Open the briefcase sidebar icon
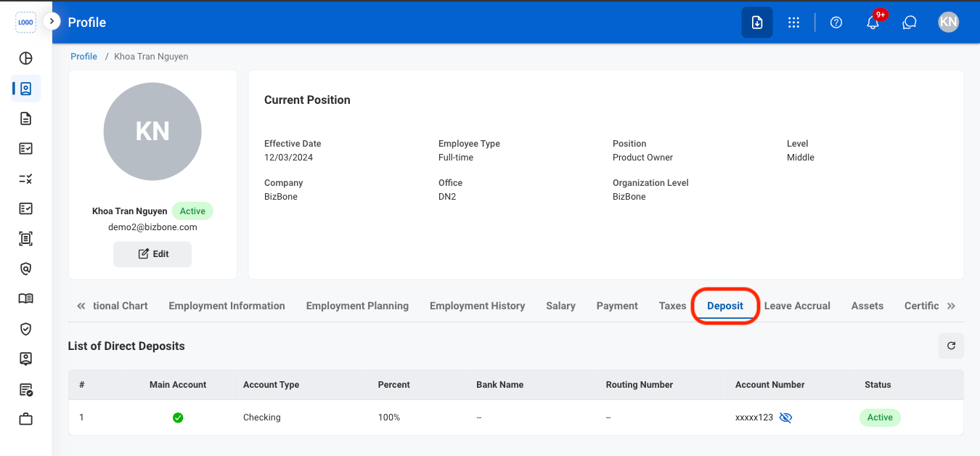The height and width of the screenshot is (456, 980). (26, 419)
